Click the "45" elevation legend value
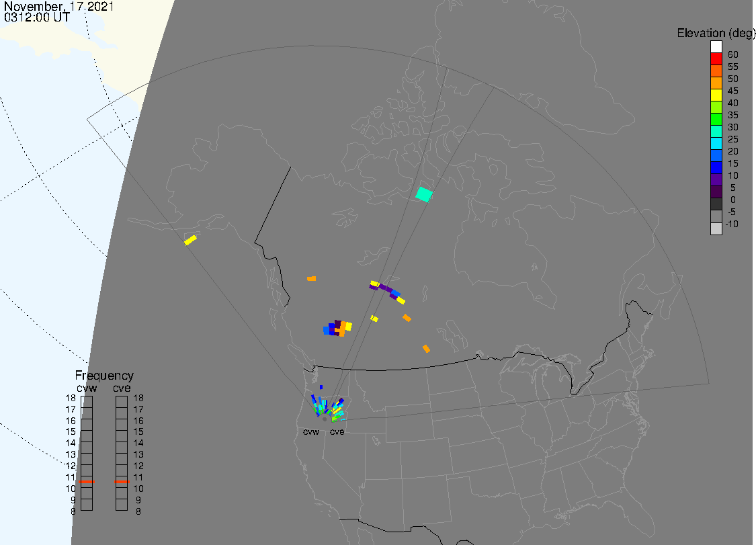Image resolution: width=756 pixels, height=545 pixels. click(x=733, y=91)
